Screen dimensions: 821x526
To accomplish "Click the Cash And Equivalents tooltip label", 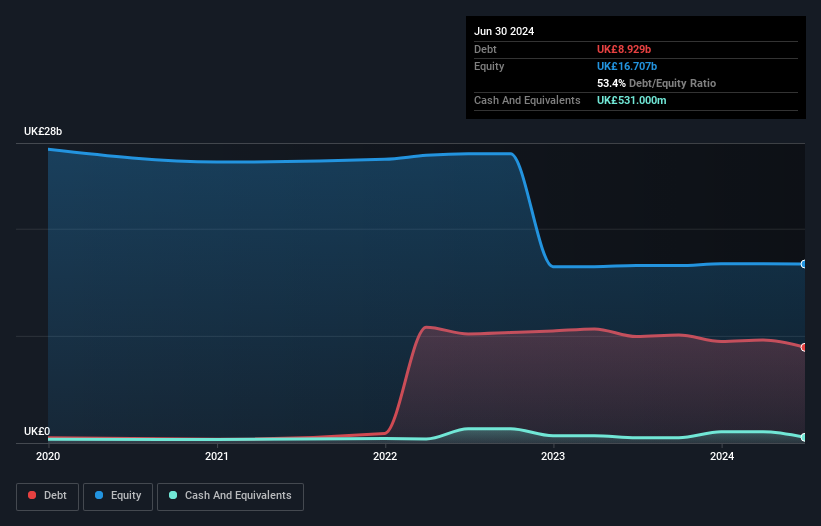I will click(527, 100).
